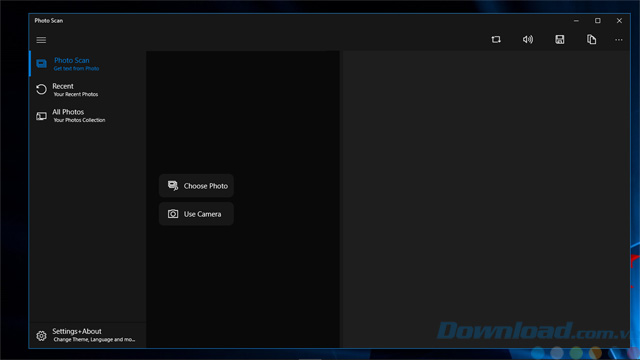Close the Photo Scan window
The width and height of the screenshot is (640, 360).
619,21
